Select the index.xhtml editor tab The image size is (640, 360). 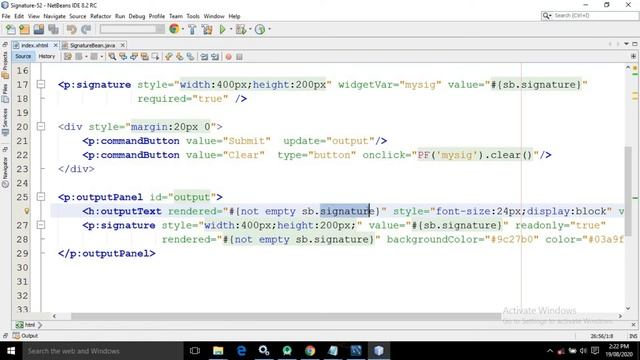tap(34, 45)
